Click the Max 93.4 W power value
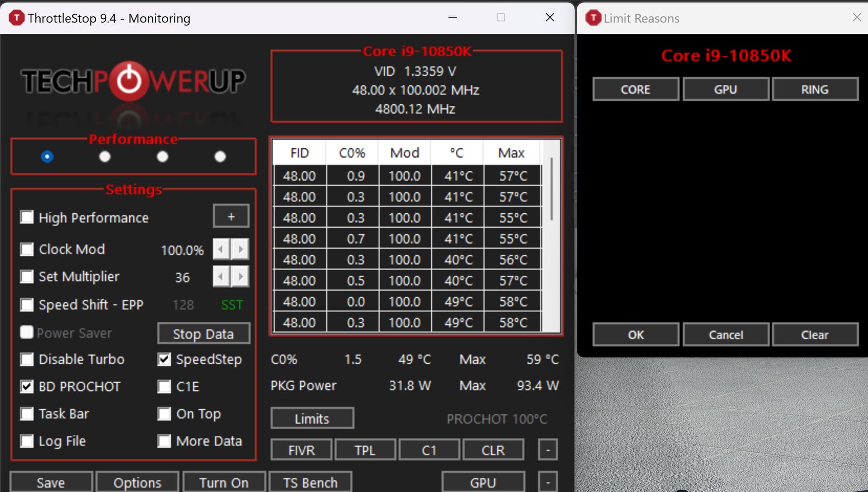The height and width of the screenshot is (492, 868). click(x=538, y=385)
